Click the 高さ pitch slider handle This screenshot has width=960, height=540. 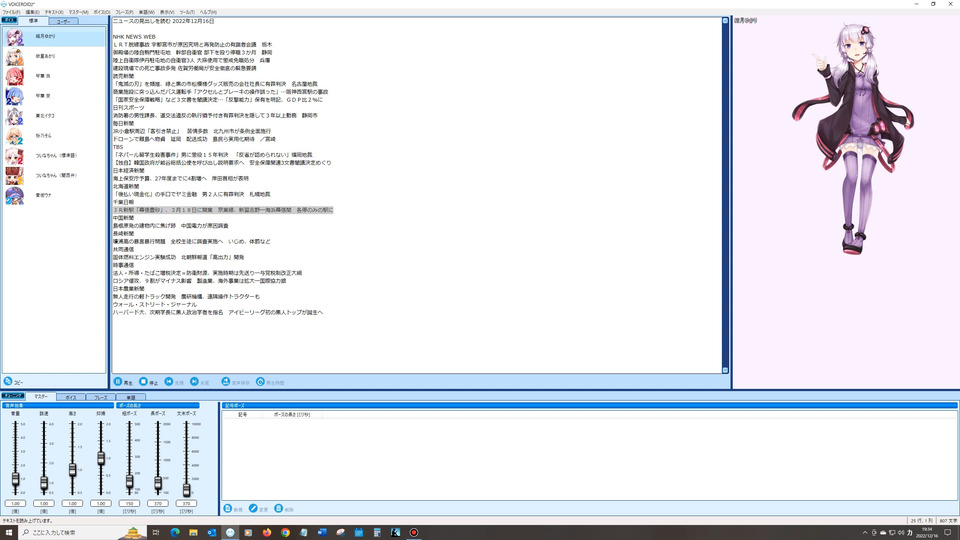click(x=72, y=470)
